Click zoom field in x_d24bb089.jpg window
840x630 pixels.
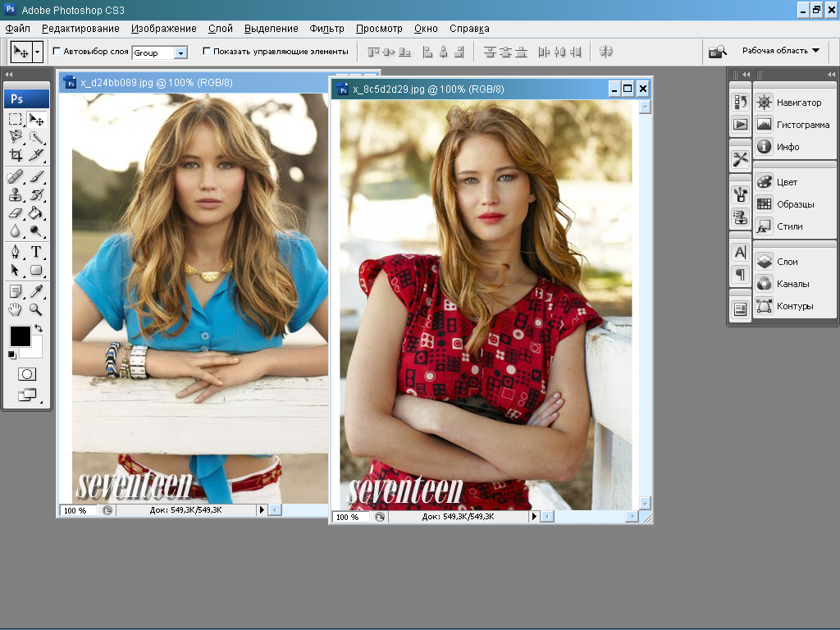pyautogui.click(x=78, y=510)
